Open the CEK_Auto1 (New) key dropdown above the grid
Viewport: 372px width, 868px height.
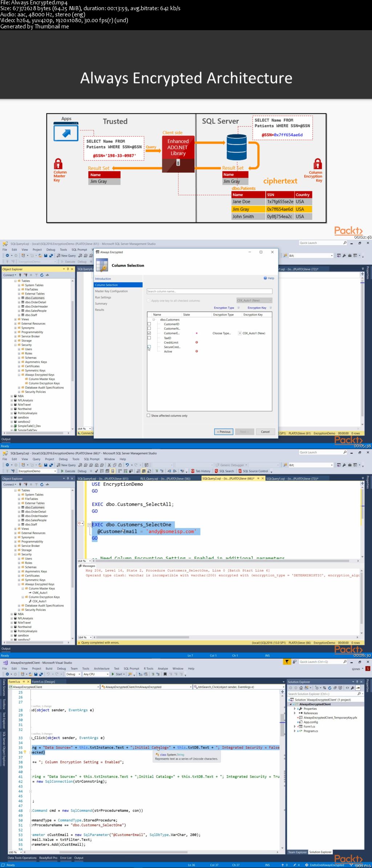pyautogui.click(x=254, y=300)
